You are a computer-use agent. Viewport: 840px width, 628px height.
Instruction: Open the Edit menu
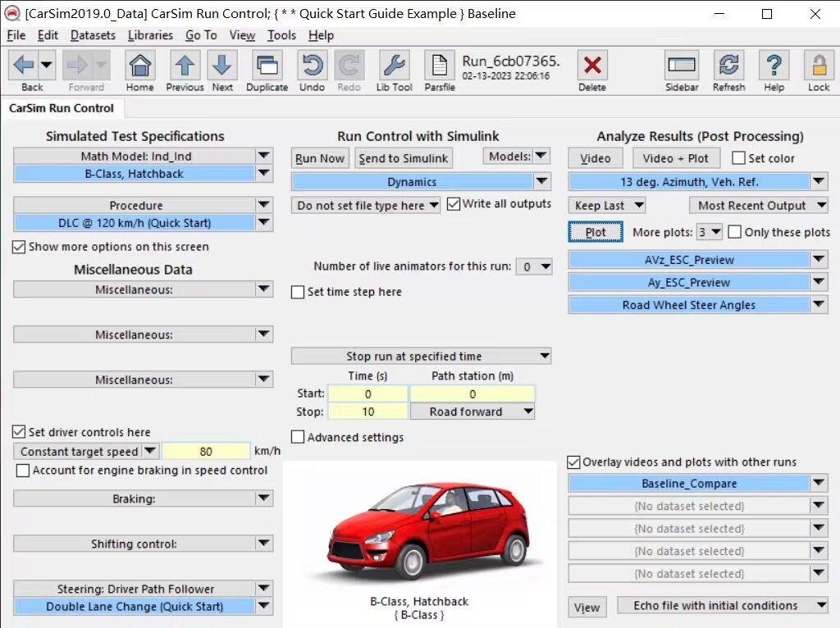48,35
